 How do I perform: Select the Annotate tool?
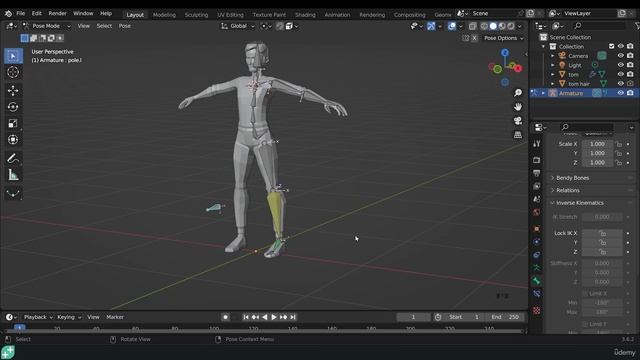click(x=13, y=158)
